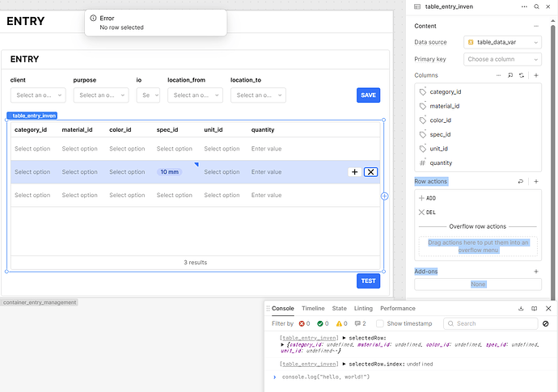The width and height of the screenshot is (558, 392).
Task: Open Columns section more options
Action: (x=499, y=75)
